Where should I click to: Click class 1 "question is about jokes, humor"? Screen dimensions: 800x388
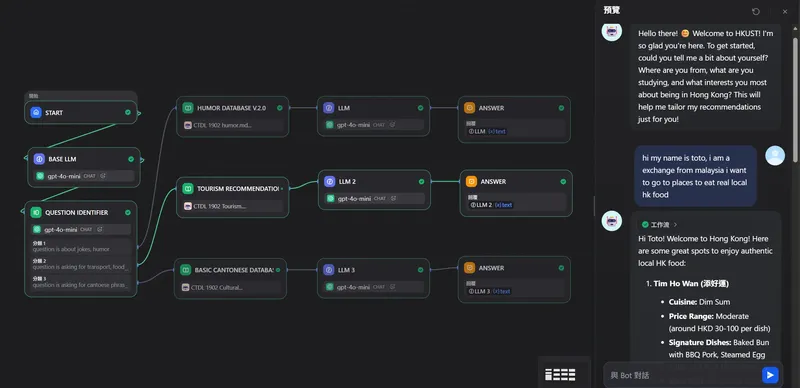pos(81,247)
